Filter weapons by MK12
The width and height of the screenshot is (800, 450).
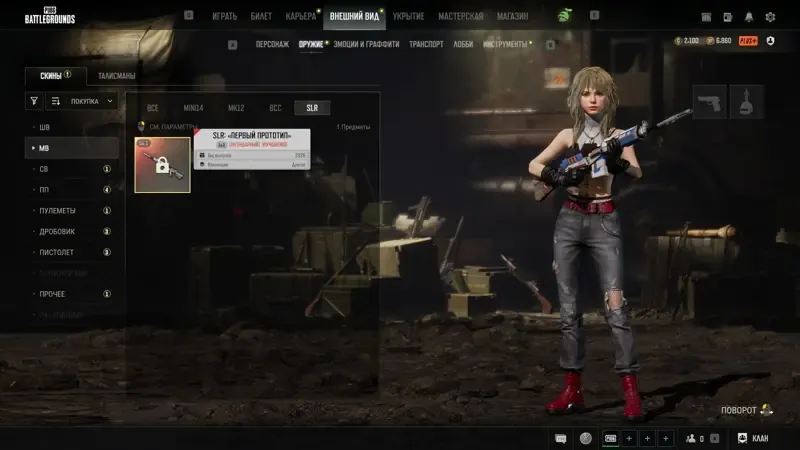[x=236, y=108]
